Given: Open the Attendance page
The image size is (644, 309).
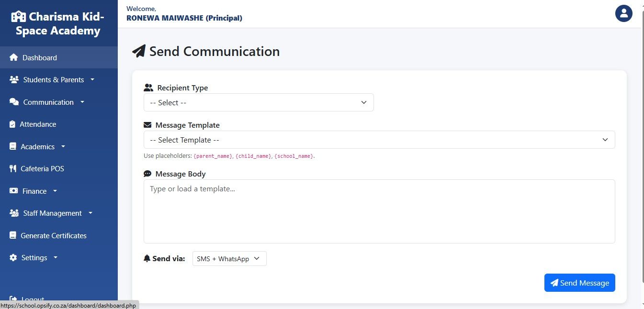Looking at the screenshot, I should click(x=38, y=124).
